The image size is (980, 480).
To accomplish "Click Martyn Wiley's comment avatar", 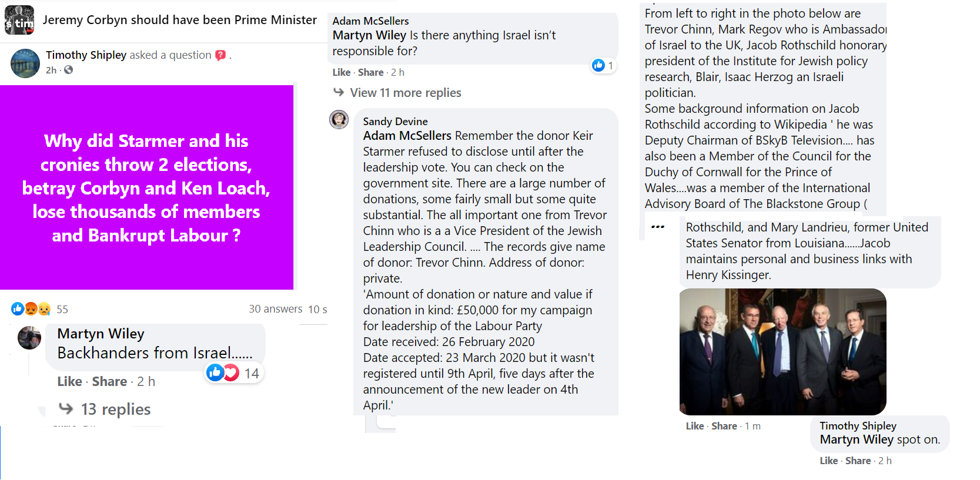I will [29, 338].
